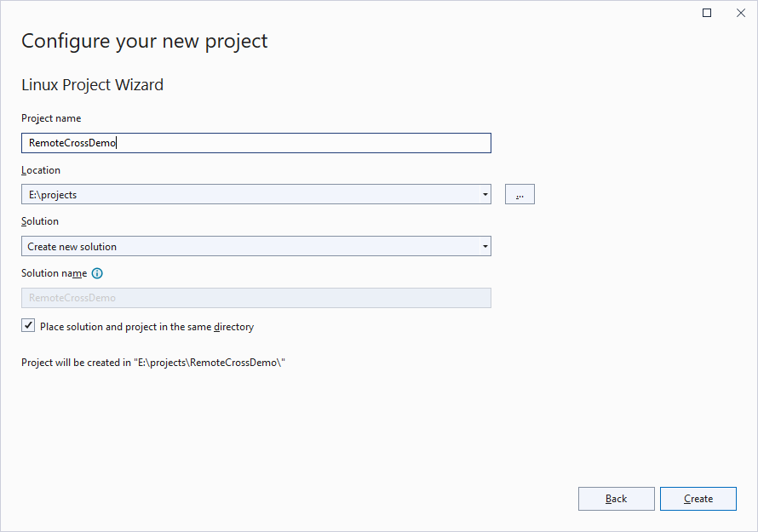The width and height of the screenshot is (758, 532).
Task: Expand the Solution dropdown arrow
Action: [485, 247]
